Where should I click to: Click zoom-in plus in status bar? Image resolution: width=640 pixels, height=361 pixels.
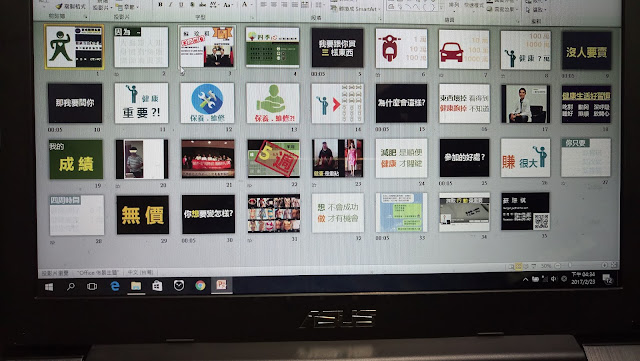pyautogui.click(x=604, y=265)
